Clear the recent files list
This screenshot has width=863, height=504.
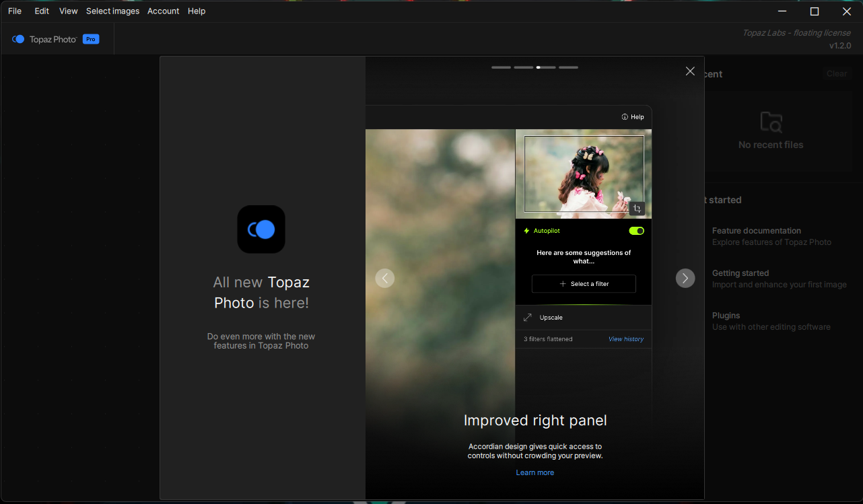pos(837,74)
